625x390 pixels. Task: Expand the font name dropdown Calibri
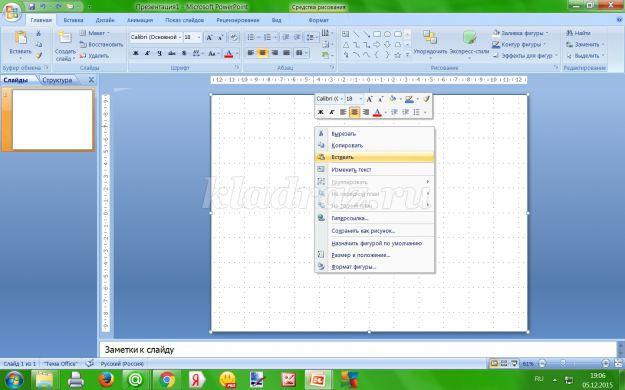click(x=180, y=37)
